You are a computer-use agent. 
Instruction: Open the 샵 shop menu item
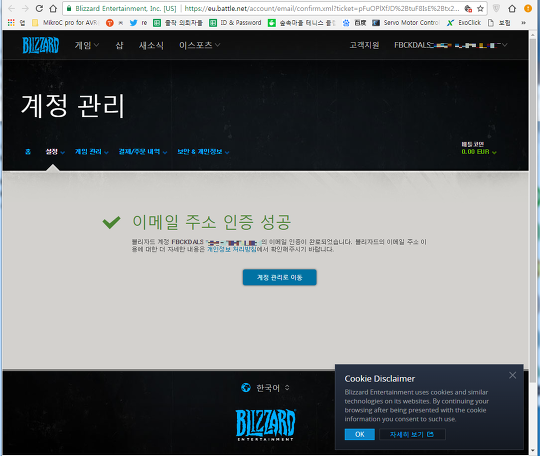click(x=119, y=45)
